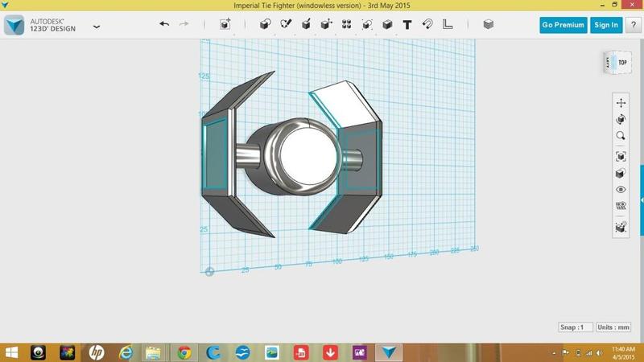Click the Fit view icon
644x362 pixels.
pyautogui.click(x=621, y=156)
